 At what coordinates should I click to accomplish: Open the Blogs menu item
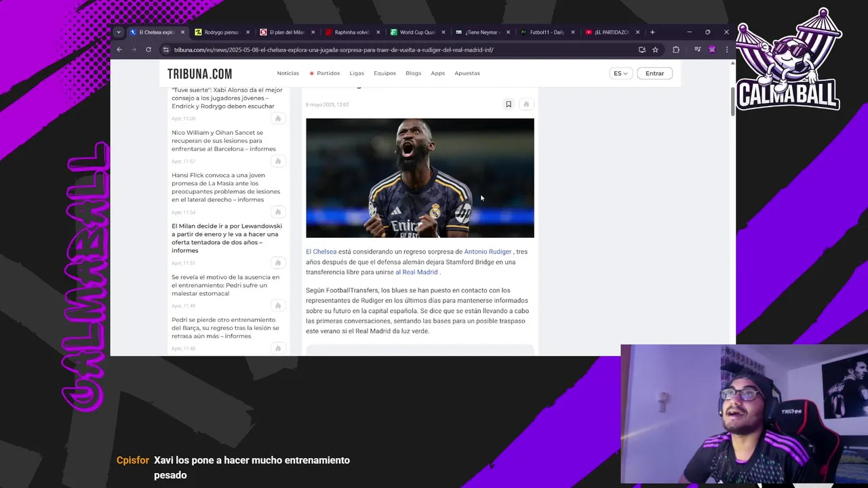pyautogui.click(x=414, y=73)
